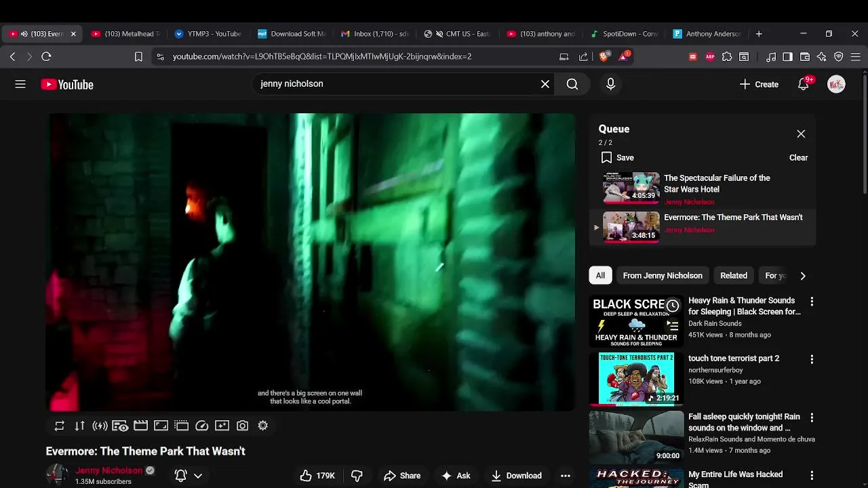Switch to the Gmail Inbox tab

(376, 34)
